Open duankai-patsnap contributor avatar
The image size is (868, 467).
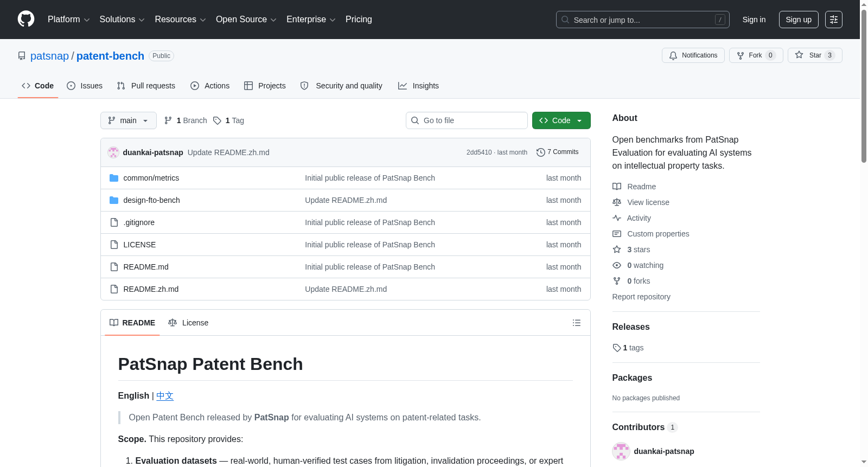pos(621,451)
